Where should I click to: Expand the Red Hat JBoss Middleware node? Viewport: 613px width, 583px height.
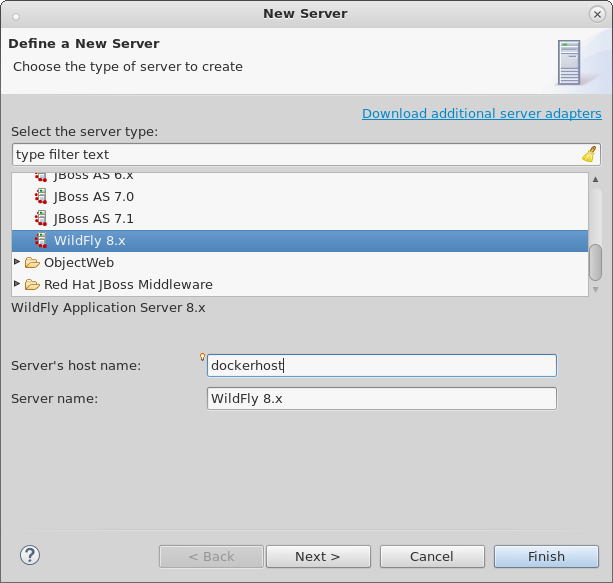pos(17,284)
